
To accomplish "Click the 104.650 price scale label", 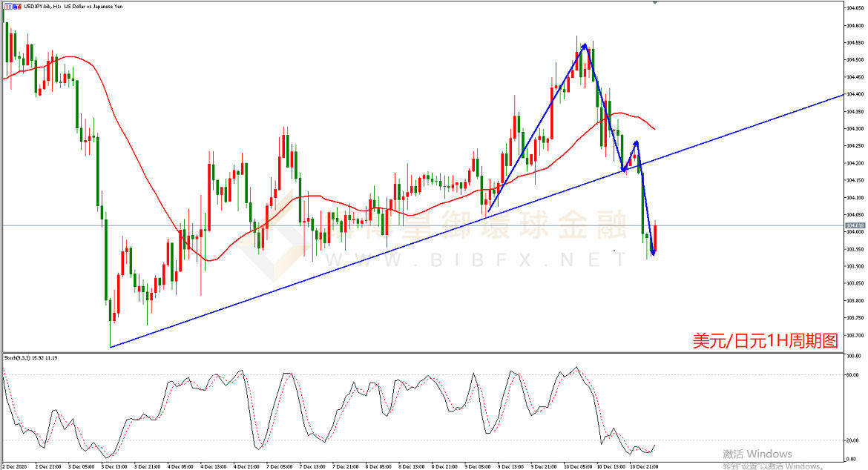I will [x=855, y=8].
